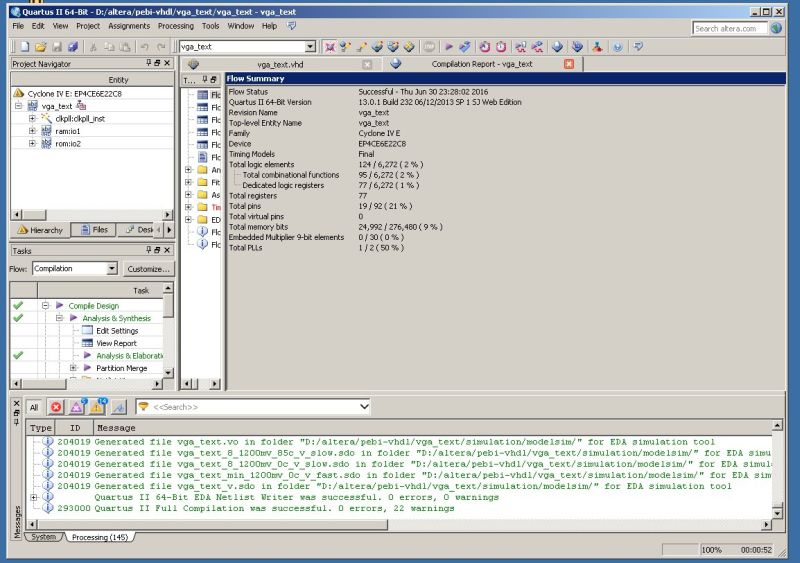Open the vga_text revision dropdown

tap(310, 47)
